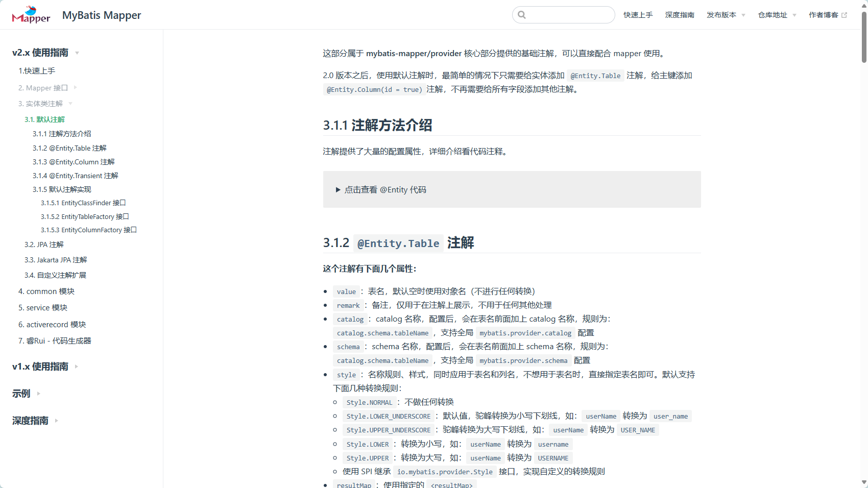The image size is (868, 488).
Task: Open 4. common 模块 page
Action: click(x=46, y=291)
